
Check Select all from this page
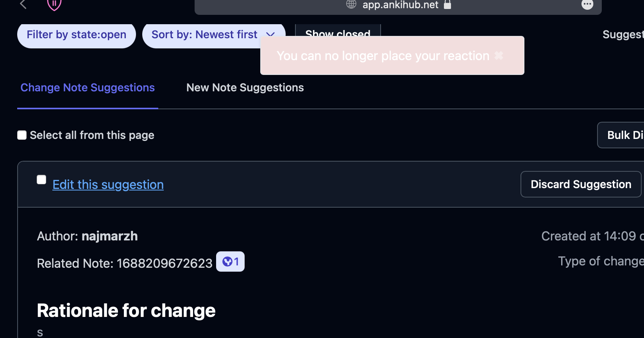coord(22,135)
